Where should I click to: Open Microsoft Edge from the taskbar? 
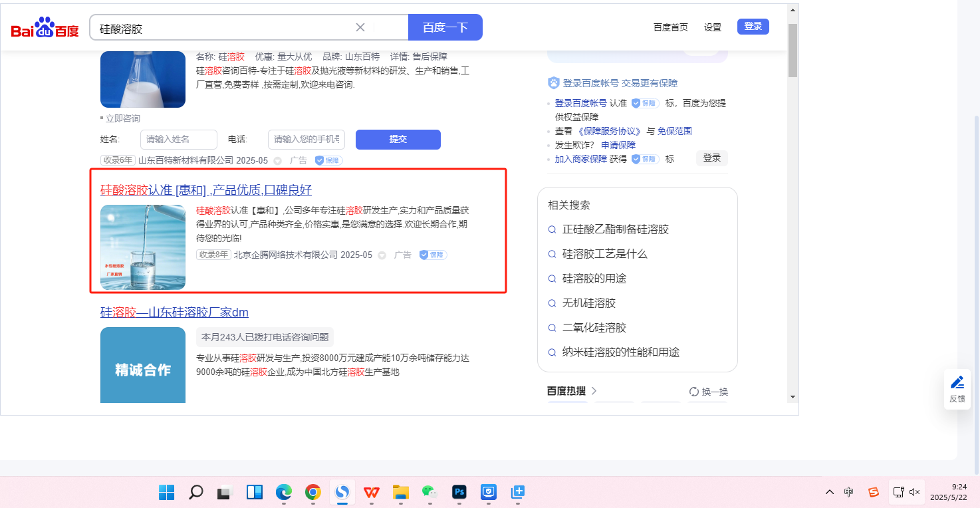[284, 492]
